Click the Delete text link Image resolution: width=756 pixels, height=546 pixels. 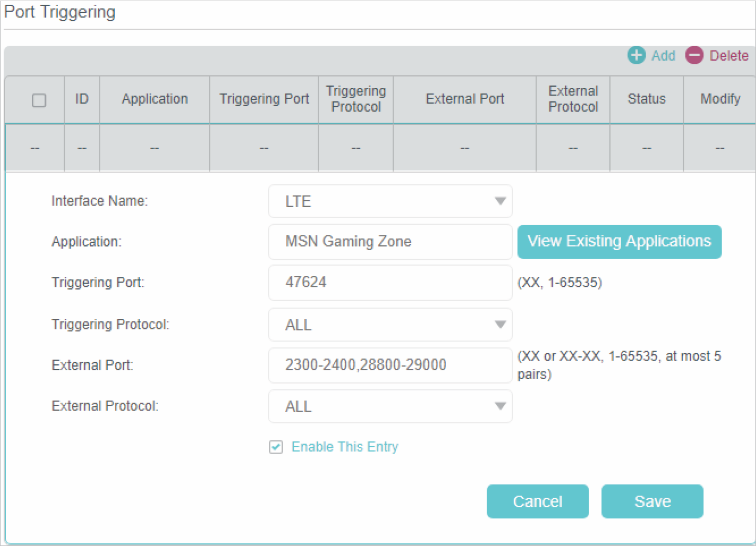[x=728, y=56]
